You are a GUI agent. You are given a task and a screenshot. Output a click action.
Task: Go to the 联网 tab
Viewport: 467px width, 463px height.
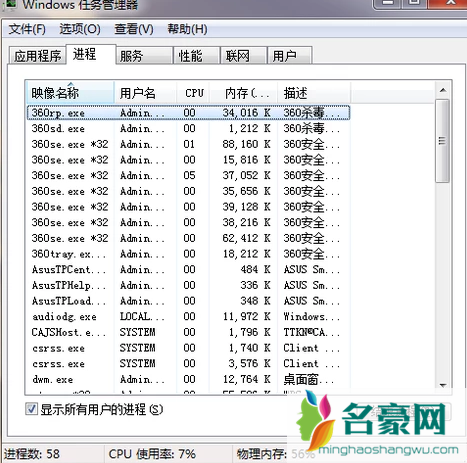pos(244,55)
